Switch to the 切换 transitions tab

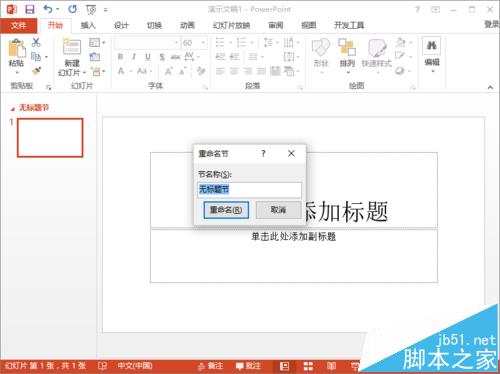(x=154, y=25)
